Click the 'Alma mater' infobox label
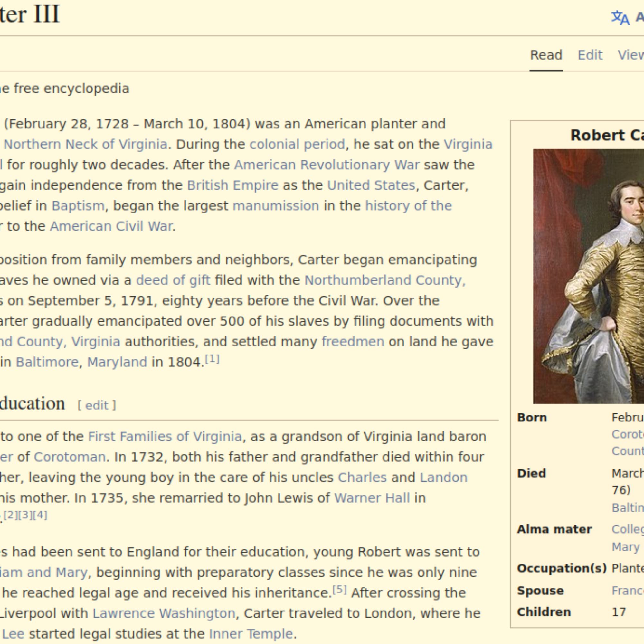Image resolution: width=644 pixels, height=644 pixels. click(x=554, y=529)
